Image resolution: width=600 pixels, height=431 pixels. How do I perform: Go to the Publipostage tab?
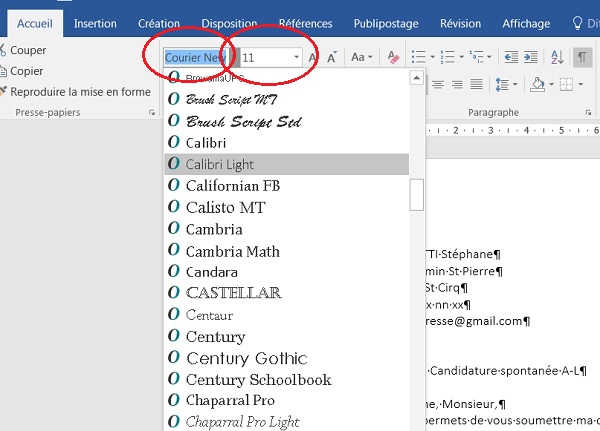click(386, 24)
